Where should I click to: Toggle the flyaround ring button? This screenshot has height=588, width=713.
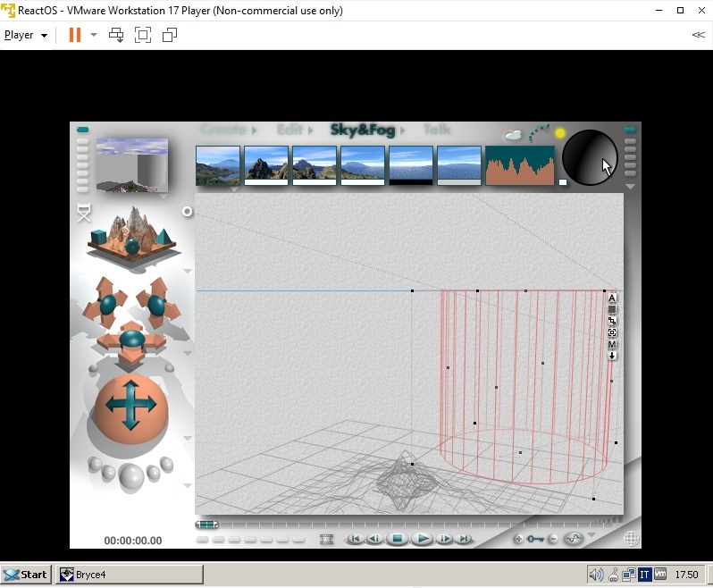[187, 212]
